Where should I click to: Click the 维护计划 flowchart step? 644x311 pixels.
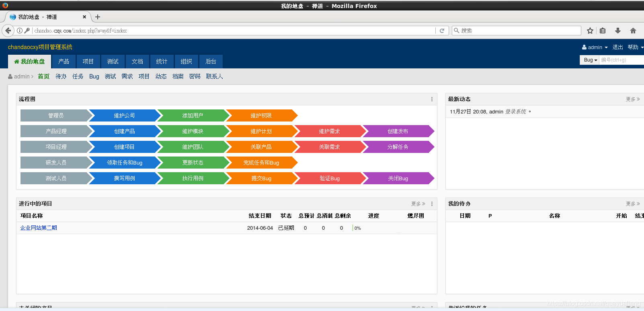261,131
